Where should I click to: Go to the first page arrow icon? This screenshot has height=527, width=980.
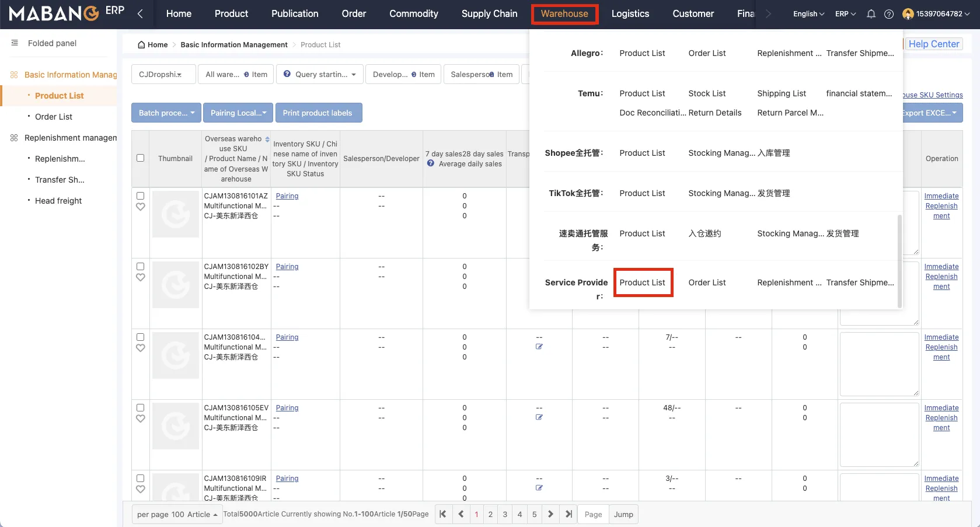click(x=443, y=514)
